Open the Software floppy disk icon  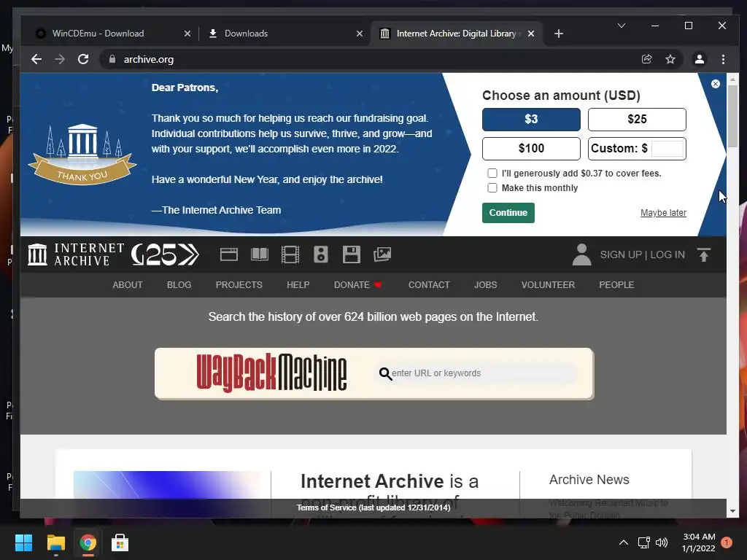(351, 254)
